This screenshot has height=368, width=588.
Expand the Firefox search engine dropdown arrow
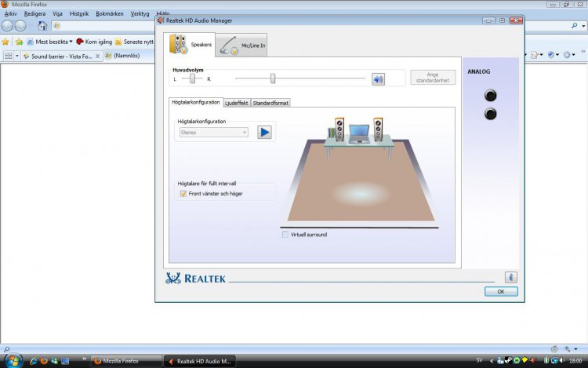tap(583, 26)
